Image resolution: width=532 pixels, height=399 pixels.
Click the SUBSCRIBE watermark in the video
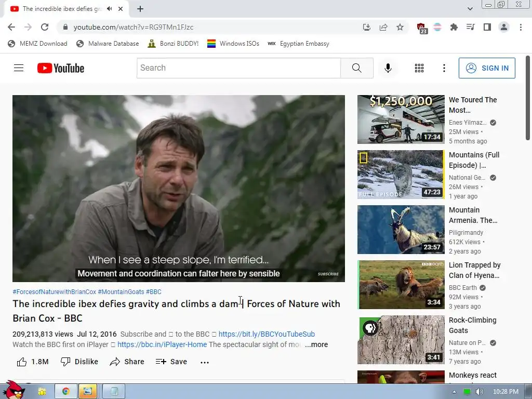(x=328, y=274)
